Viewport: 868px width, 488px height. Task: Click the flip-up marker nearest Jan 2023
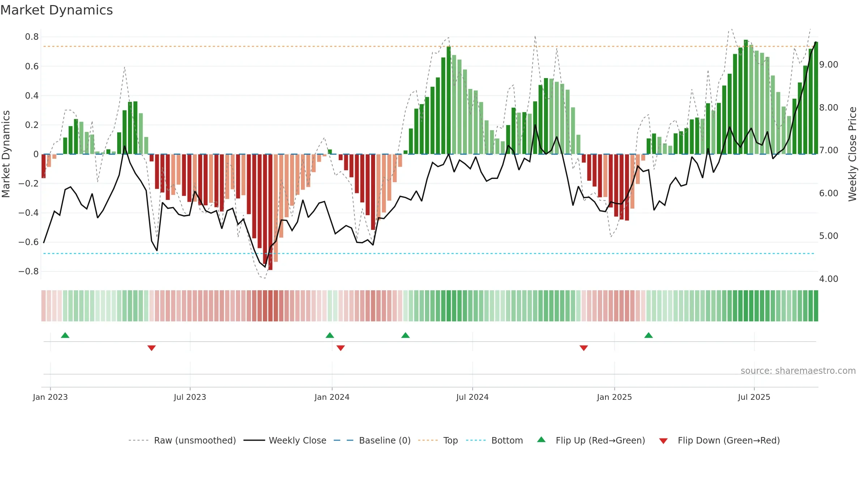coord(65,335)
